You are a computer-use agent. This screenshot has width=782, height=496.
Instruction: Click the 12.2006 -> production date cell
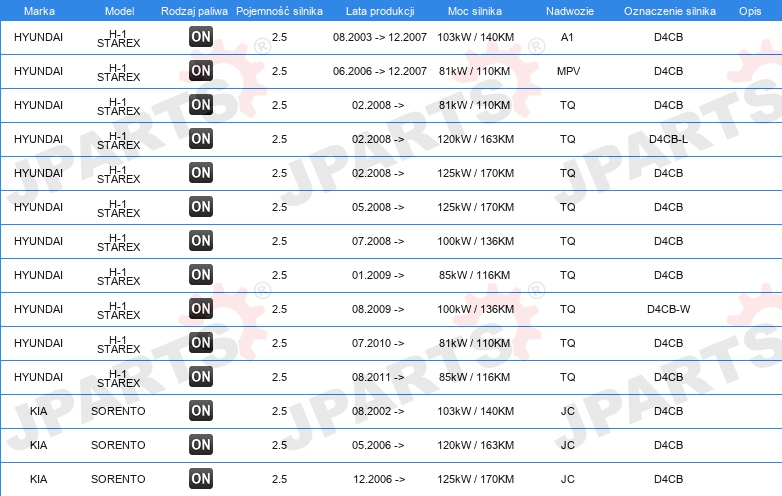379,479
